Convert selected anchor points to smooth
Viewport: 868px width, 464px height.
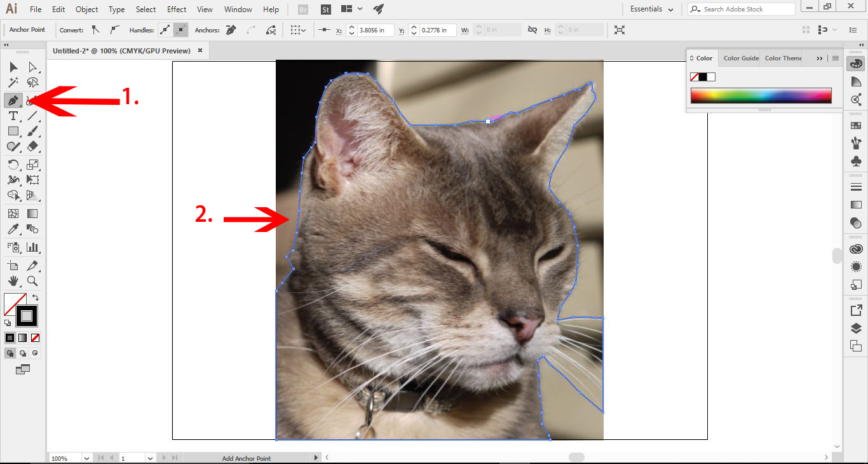(x=113, y=30)
